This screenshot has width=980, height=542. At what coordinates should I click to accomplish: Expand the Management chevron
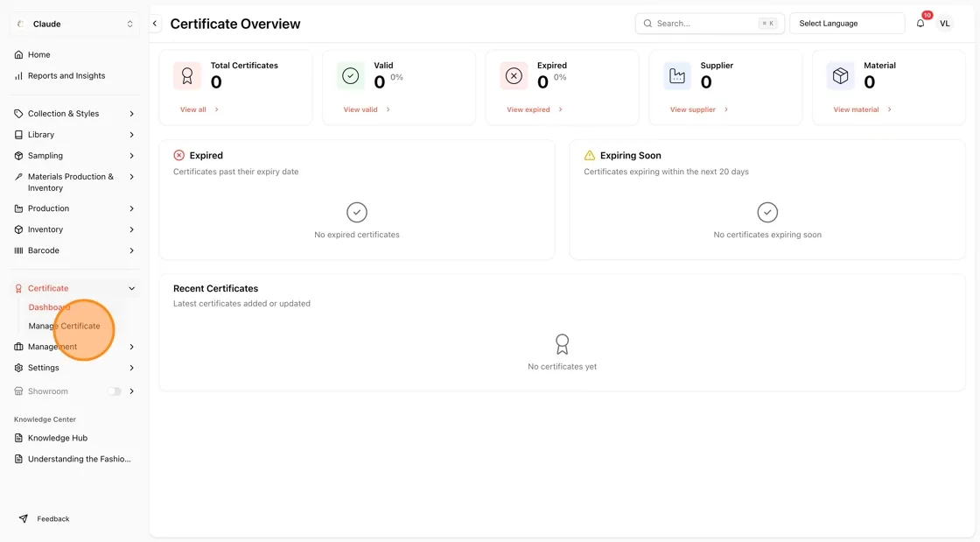132,347
